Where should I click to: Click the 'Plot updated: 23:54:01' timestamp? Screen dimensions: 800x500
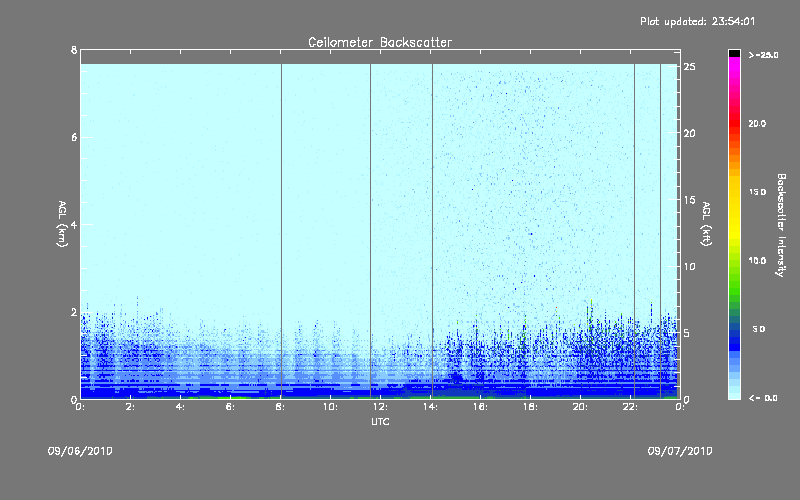pos(697,21)
